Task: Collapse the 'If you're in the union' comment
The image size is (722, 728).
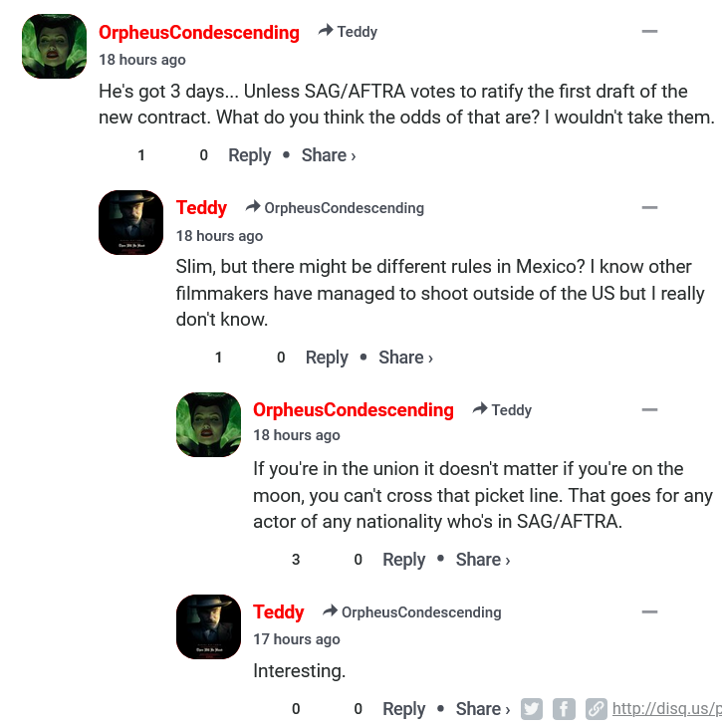Action: tap(649, 410)
